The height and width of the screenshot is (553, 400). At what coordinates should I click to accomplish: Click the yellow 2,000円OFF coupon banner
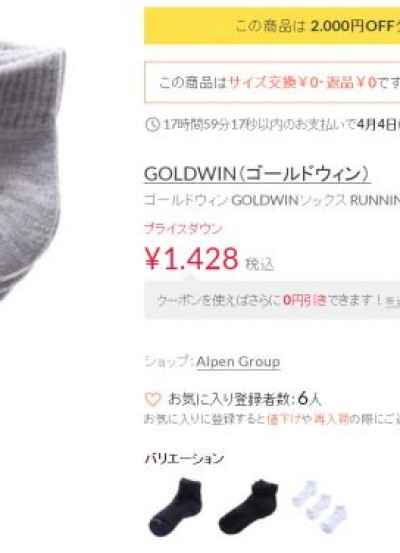tap(272, 26)
